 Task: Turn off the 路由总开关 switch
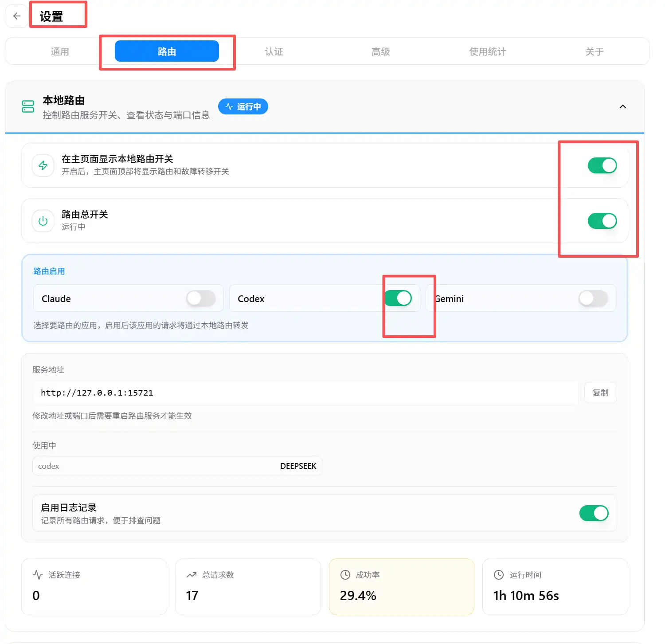click(602, 221)
